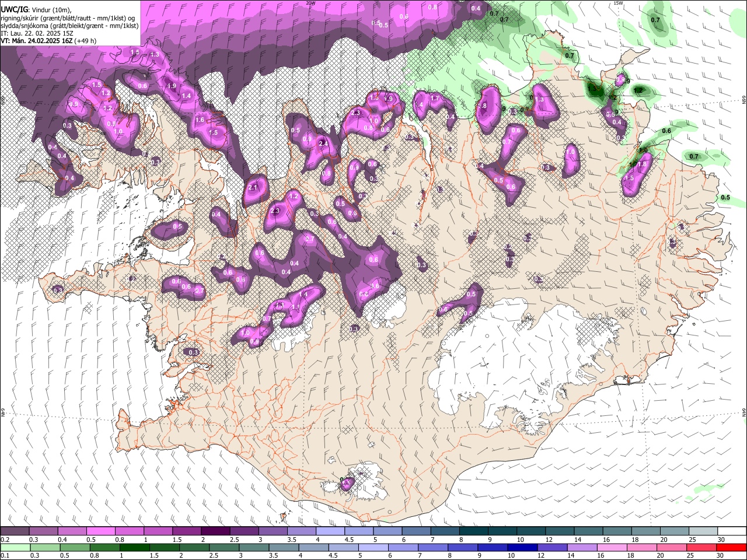Click the violet 12–14 swatch in lower legend
Image resolution: width=747 pixels, height=560 pixels.
click(553, 547)
